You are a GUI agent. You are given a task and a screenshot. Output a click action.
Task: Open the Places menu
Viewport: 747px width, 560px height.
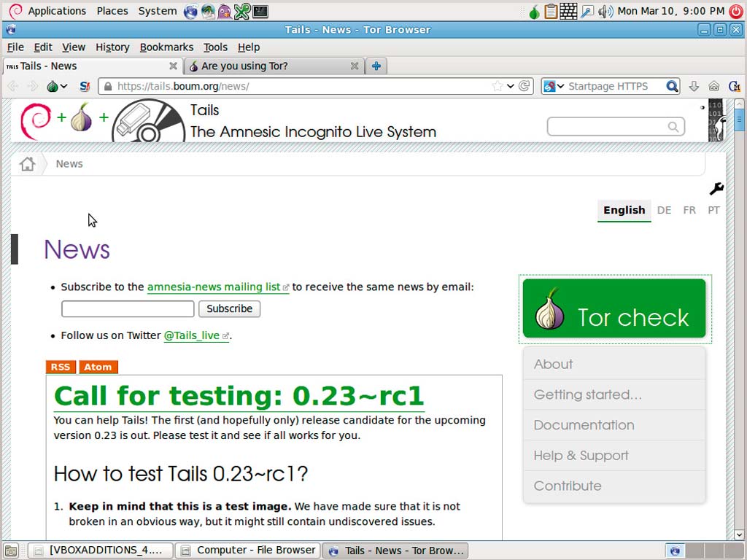pos(112,11)
